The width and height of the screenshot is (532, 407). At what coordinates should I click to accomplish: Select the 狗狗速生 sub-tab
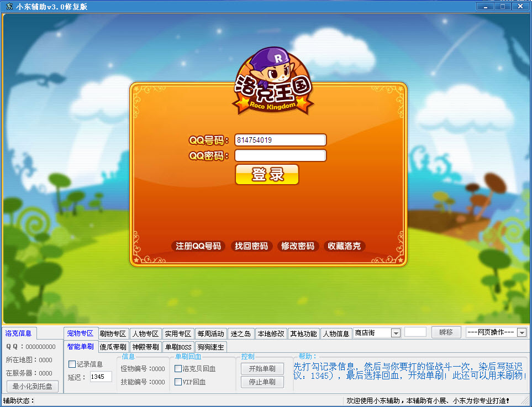[210, 347]
